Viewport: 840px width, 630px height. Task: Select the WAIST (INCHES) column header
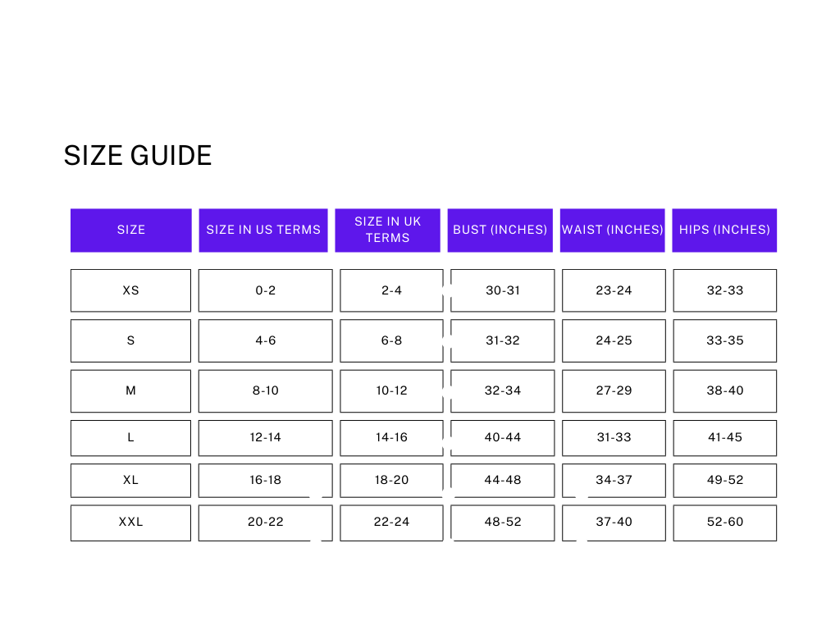click(x=613, y=231)
